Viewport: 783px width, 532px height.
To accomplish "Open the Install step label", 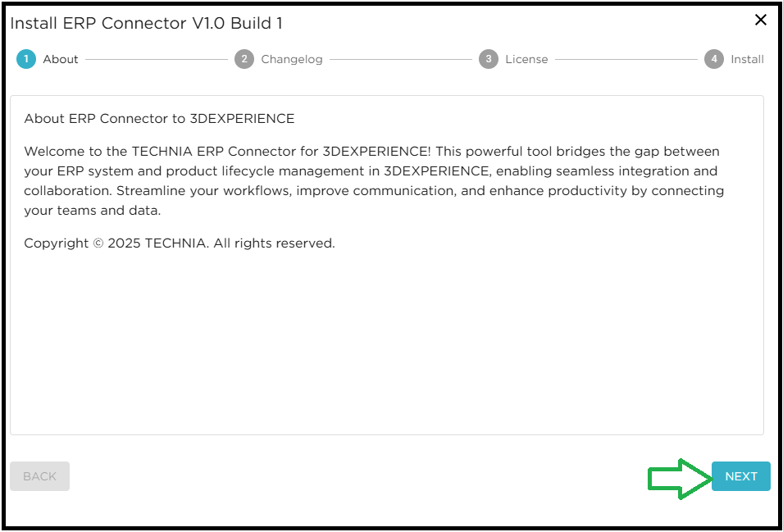I will (747, 59).
